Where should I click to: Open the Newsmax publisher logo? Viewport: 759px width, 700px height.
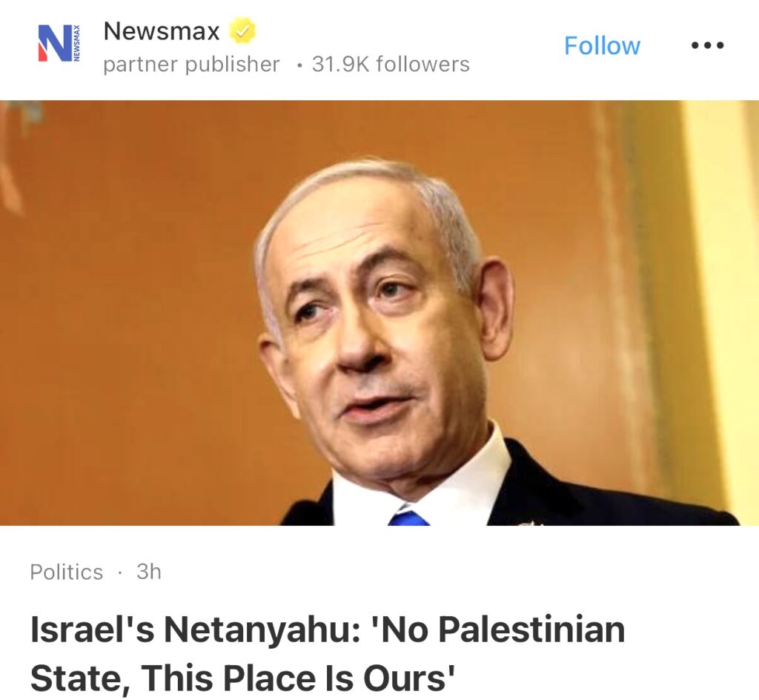pos(59,43)
